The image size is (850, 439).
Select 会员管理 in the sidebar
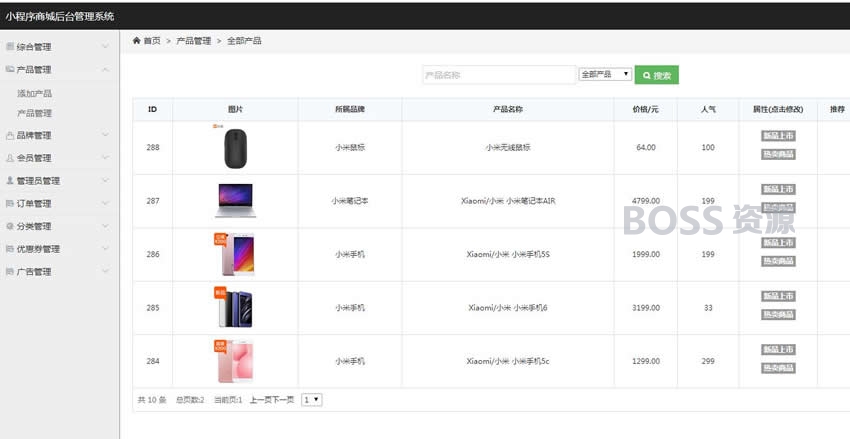tap(34, 158)
